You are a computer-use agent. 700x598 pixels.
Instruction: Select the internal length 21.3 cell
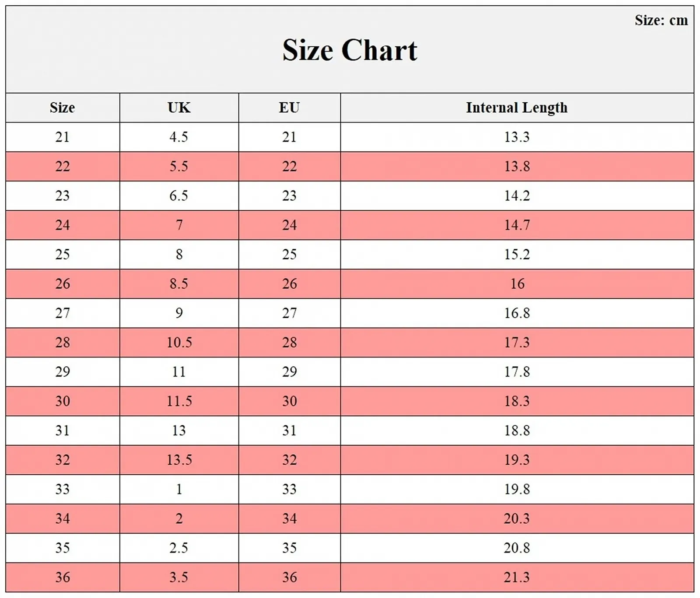point(517,577)
